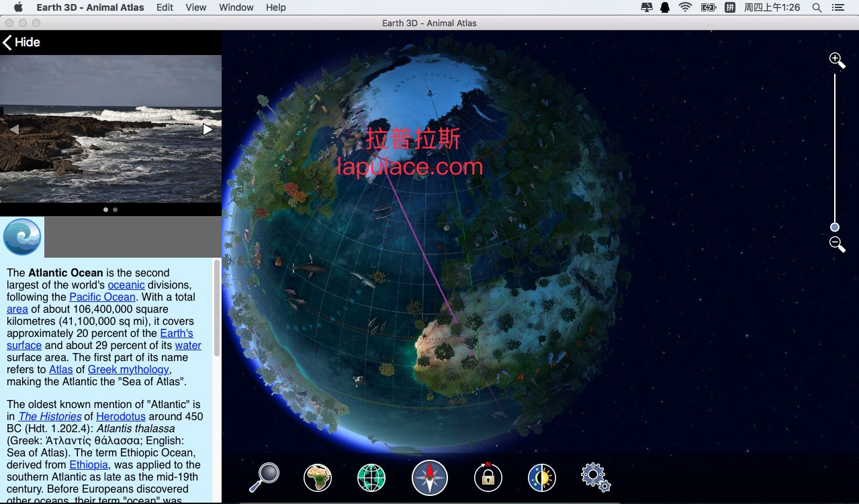Image resolution: width=859 pixels, height=504 pixels.
Task: Open the settings gears icon
Action: point(595,477)
